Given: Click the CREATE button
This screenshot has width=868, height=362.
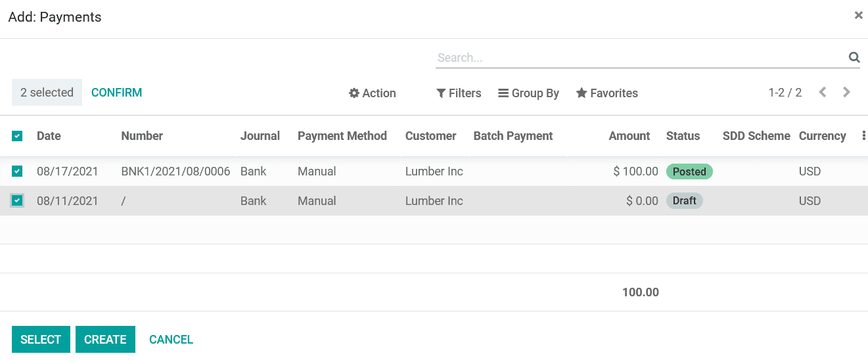Looking at the screenshot, I should tap(105, 340).
